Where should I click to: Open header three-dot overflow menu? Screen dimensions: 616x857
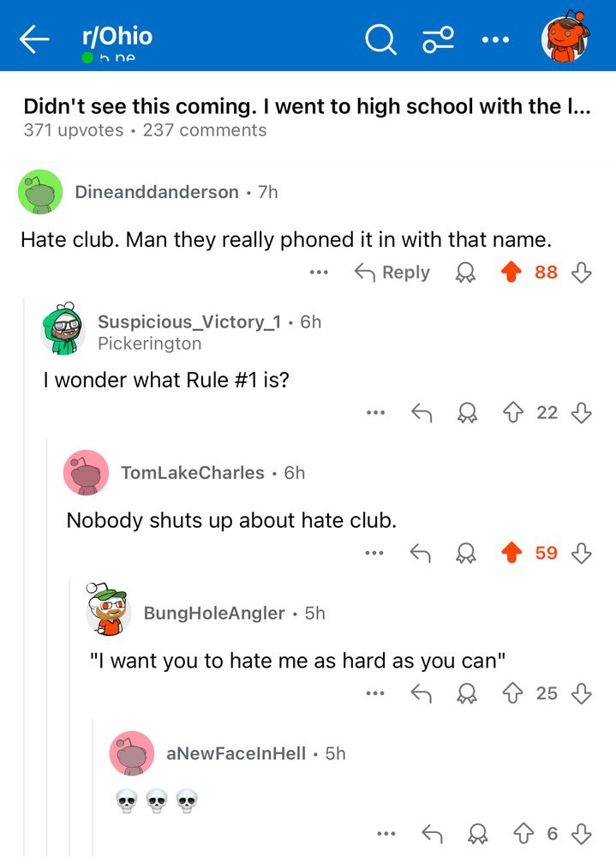pos(496,39)
